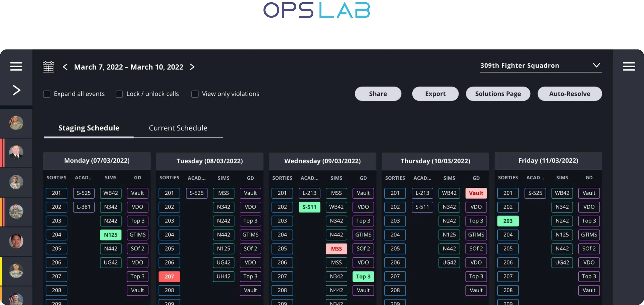Viewport: 644px width, 305px height.
Task: Go to the previous date range
Action: click(x=65, y=67)
